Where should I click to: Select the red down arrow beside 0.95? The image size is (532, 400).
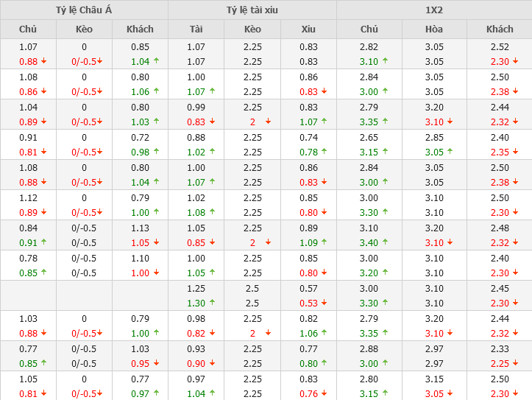(156, 364)
